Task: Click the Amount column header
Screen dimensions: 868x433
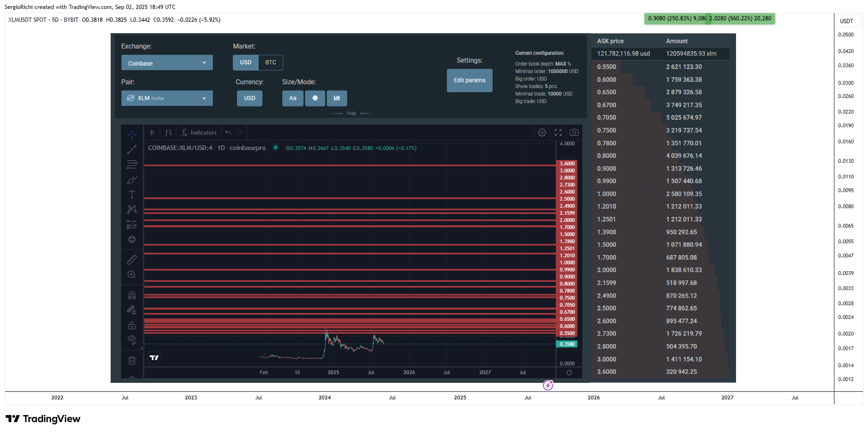Action: pos(677,41)
